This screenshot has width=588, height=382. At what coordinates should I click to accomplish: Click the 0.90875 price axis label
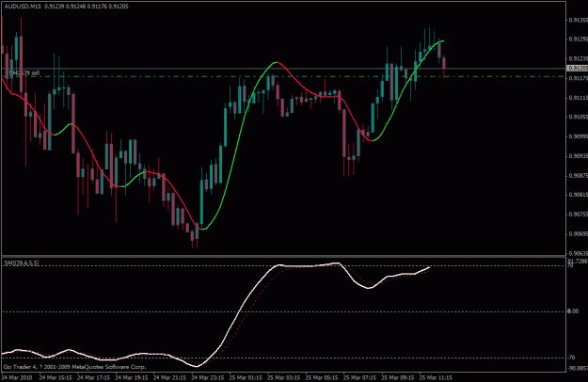click(x=578, y=175)
